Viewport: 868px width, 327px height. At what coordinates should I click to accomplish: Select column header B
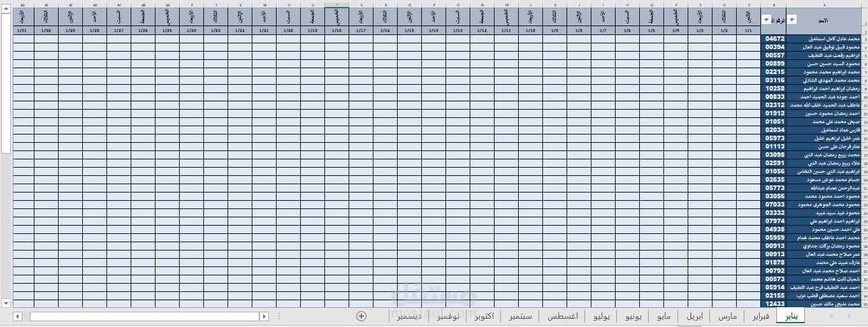pyautogui.click(x=773, y=4)
